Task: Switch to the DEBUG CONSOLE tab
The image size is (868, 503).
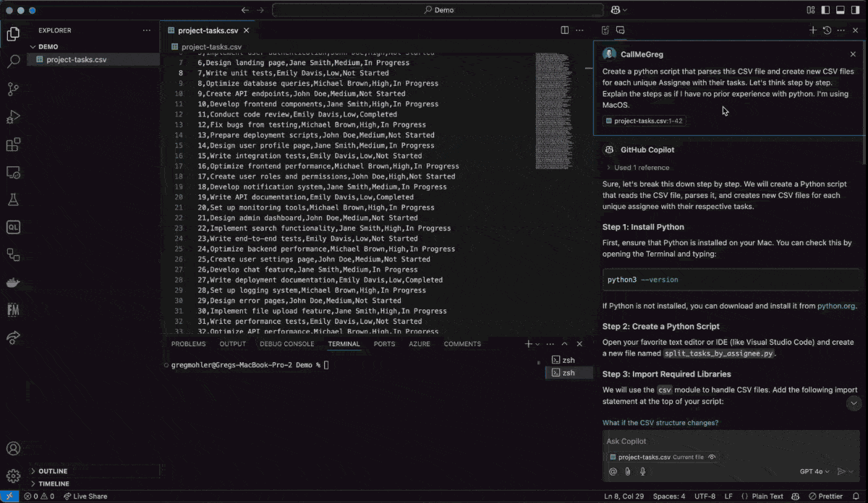Action: click(x=286, y=344)
